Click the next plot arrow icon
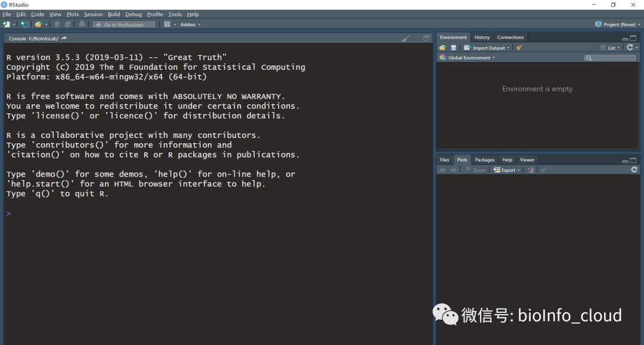644x345 pixels. (453, 170)
